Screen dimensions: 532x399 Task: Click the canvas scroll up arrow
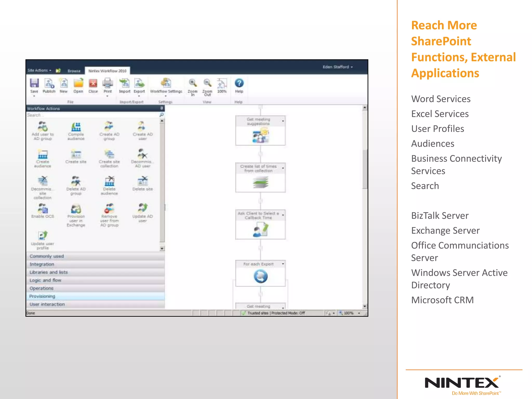[x=365, y=107]
